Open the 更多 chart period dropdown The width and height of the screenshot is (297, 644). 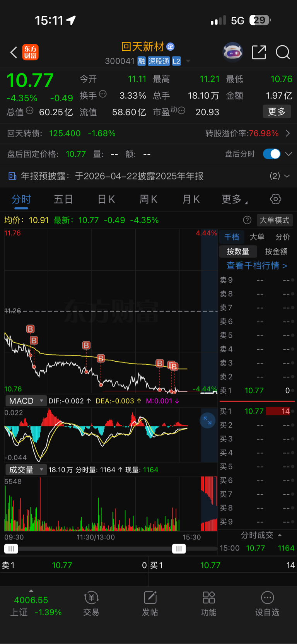(234, 199)
